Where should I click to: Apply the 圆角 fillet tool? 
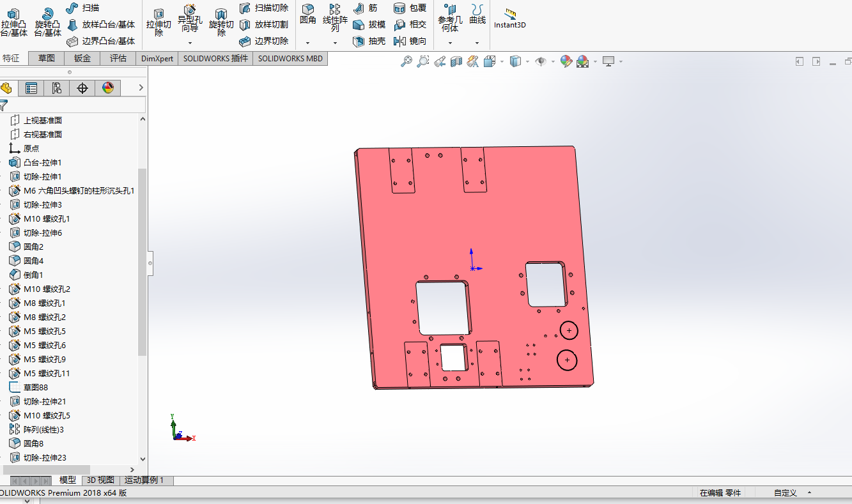[x=308, y=15]
